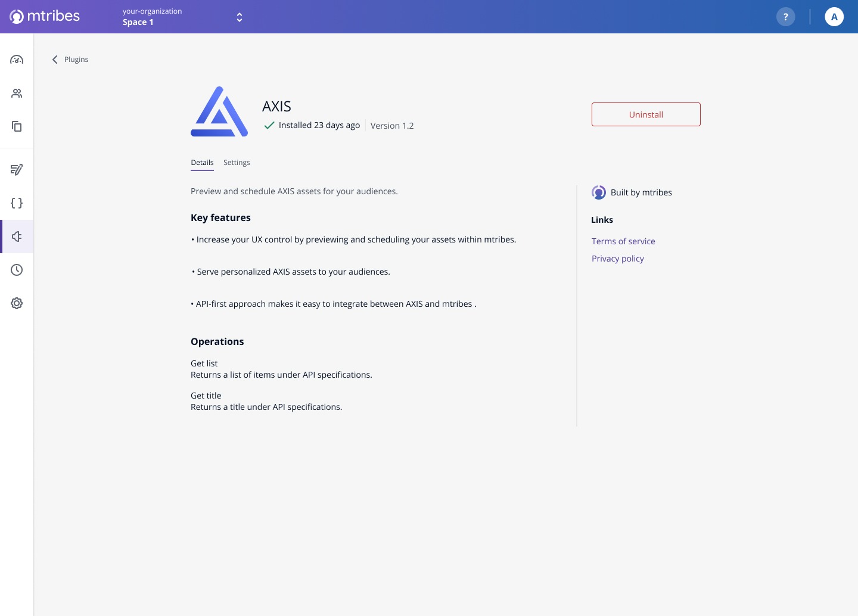Open the Privacy policy link
858x616 pixels.
(618, 259)
